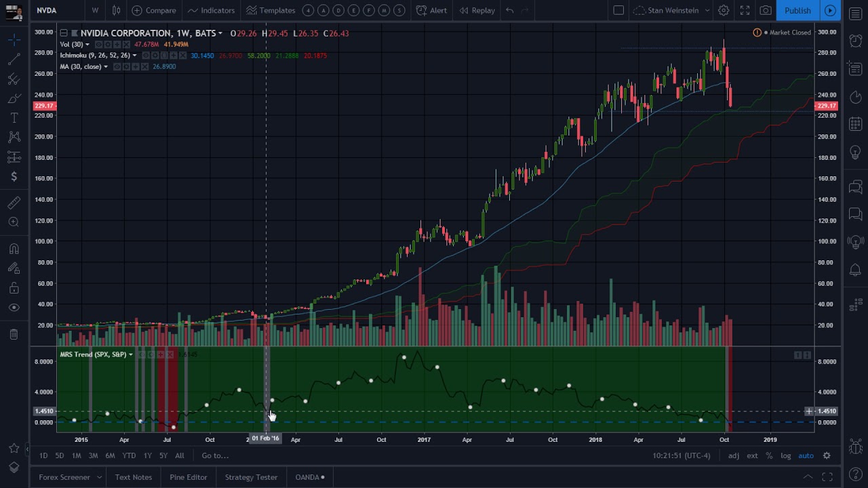
Task: Select the Text annotation tool
Action: point(14,119)
